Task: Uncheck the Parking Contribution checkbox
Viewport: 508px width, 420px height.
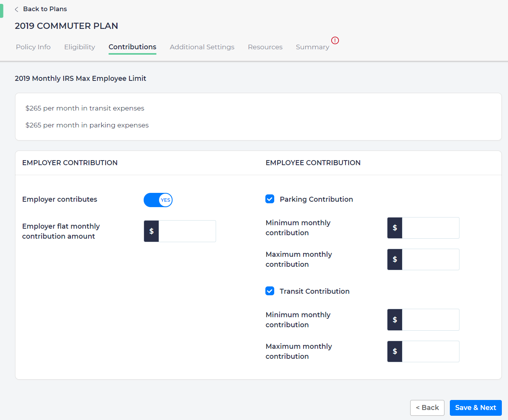Action: (x=270, y=199)
